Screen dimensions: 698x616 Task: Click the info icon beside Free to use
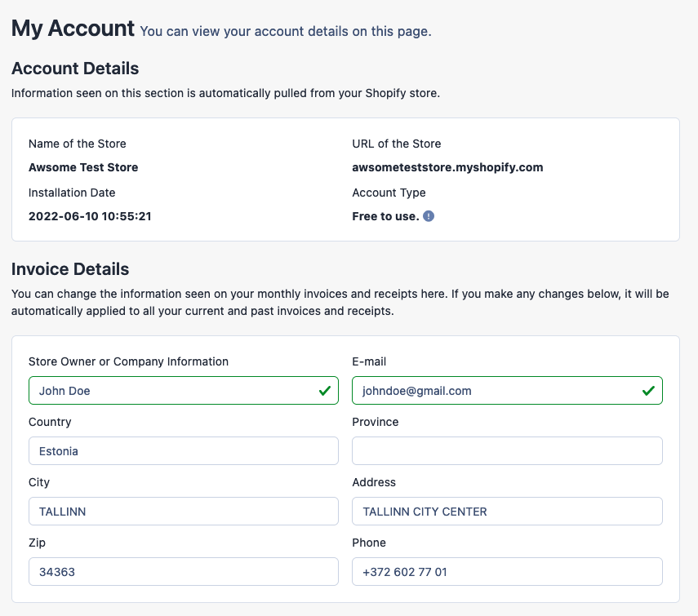429,216
